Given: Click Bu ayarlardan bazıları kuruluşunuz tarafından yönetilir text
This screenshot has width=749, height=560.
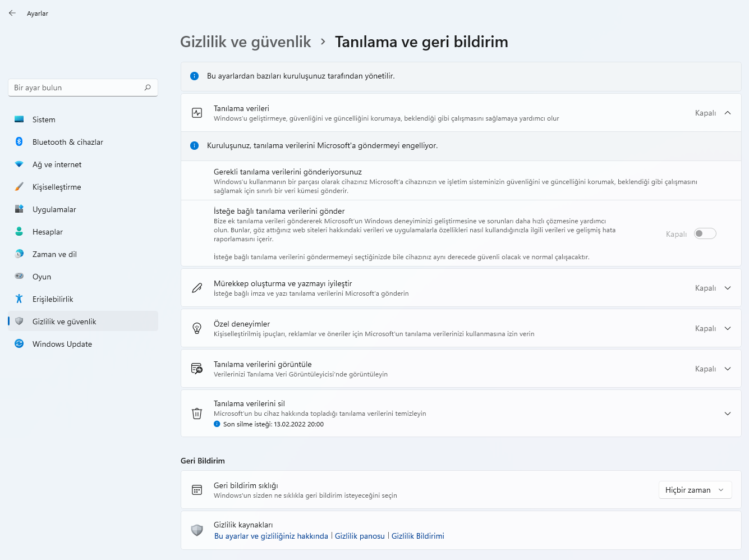Looking at the screenshot, I should click(x=301, y=76).
